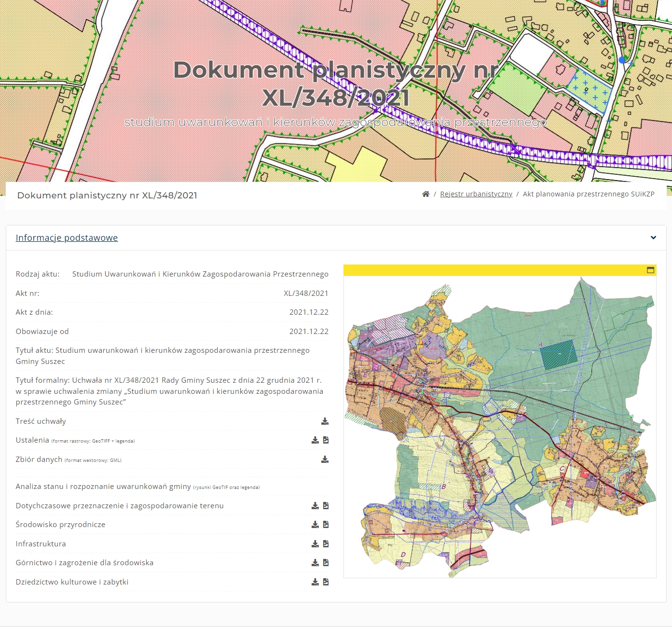The width and height of the screenshot is (672, 627).
Task: Open legend image for Dziedzictwo kulturowe i zabytki
Action: point(326,582)
